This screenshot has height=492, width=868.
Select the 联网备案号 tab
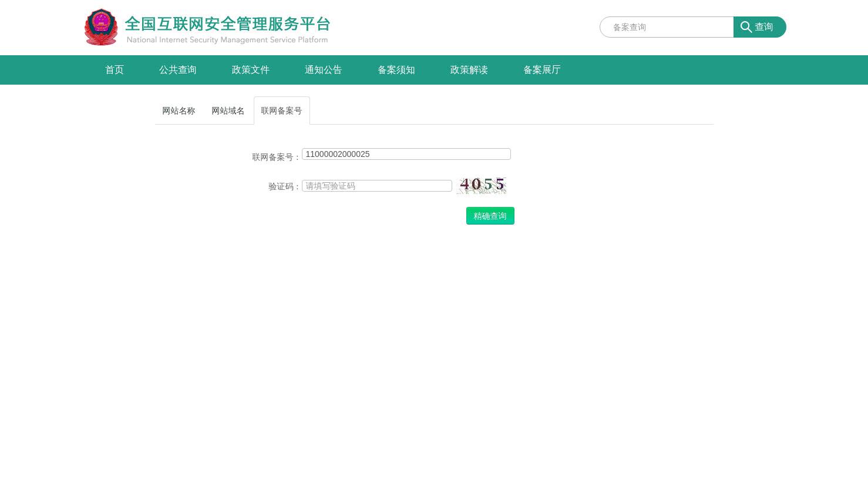click(x=282, y=111)
